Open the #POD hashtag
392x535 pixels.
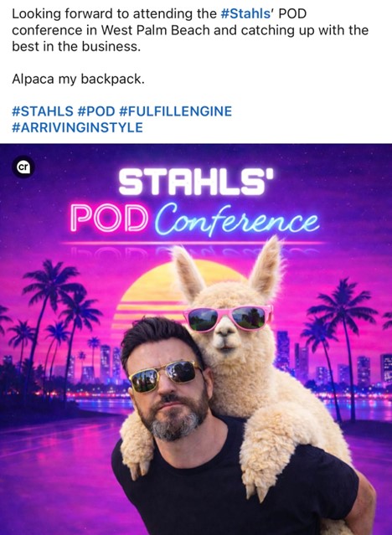pyautogui.click(x=96, y=111)
